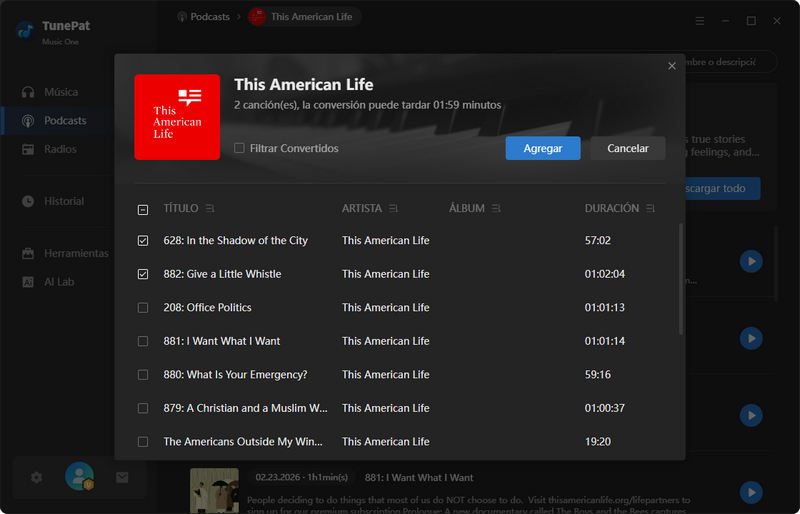800x514 pixels.
Task: Click the AI Lab icon
Action: pos(28,282)
